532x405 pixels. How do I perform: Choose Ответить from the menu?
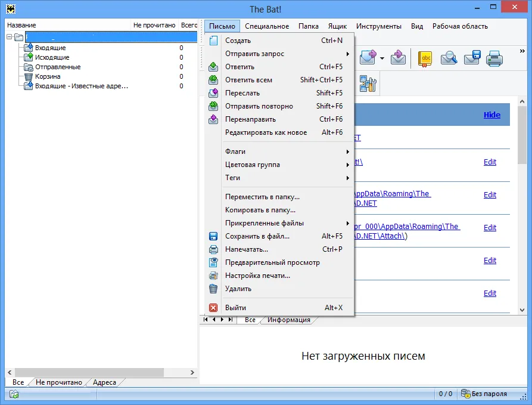279,67
